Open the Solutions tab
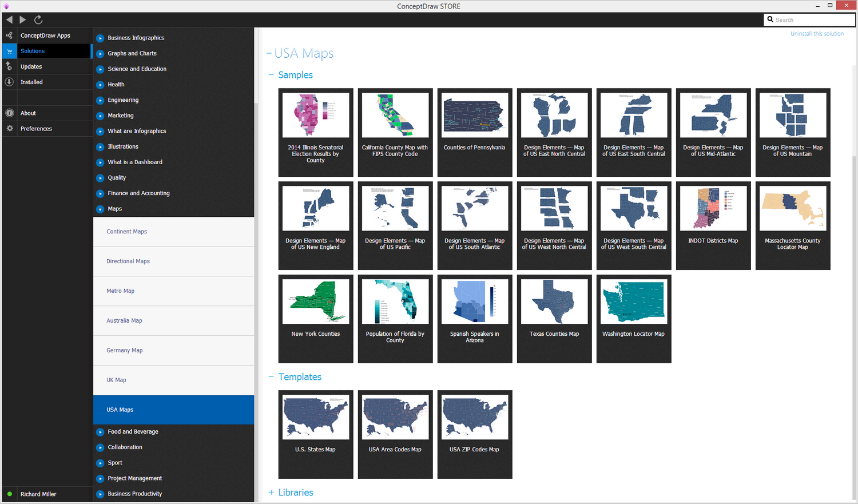The height and width of the screenshot is (504, 858). point(46,51)
